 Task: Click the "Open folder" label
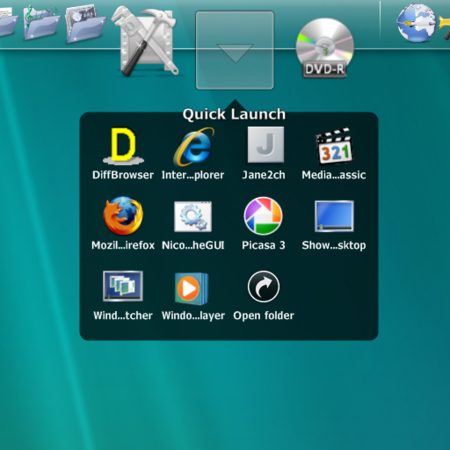pos(264,315)
